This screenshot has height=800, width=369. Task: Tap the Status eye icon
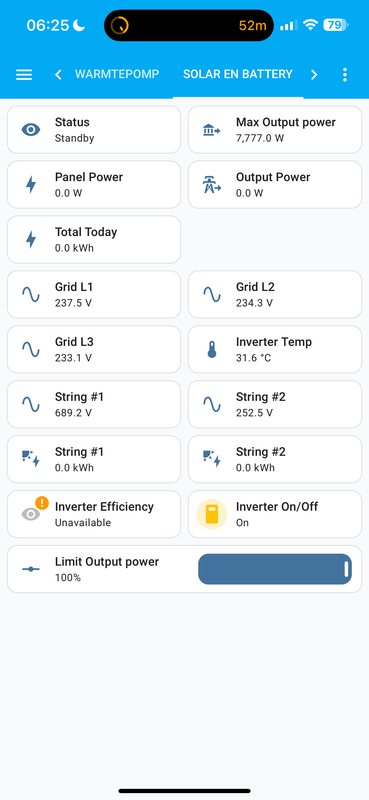(x=31, y=130)
